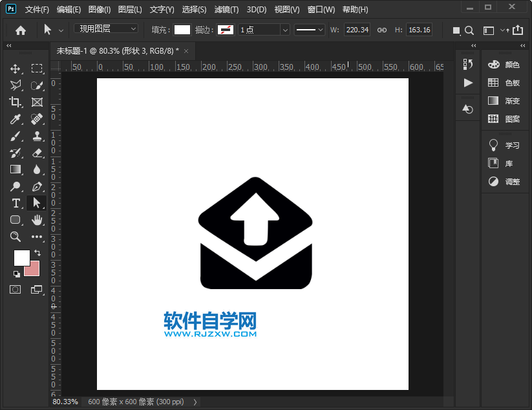This screenshot has height=410, width=532.
Task: Select the Move tool
Action: coord(16,68)
